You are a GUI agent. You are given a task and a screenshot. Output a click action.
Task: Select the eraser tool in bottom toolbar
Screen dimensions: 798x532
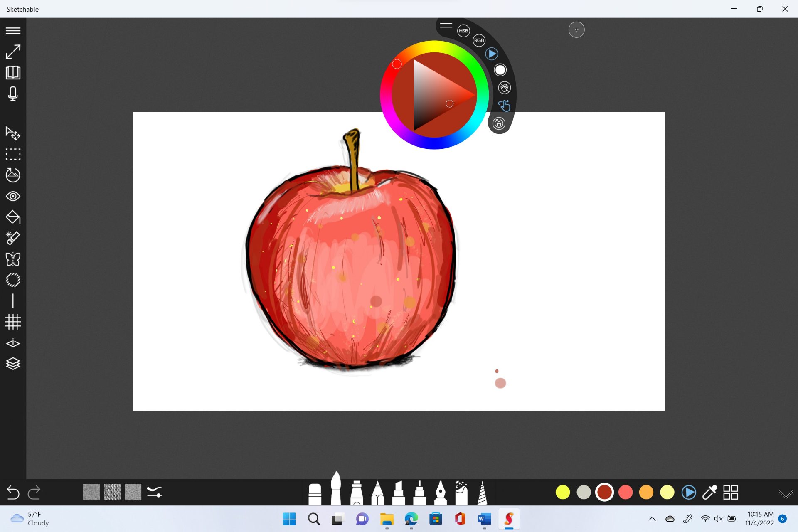click(x=315, y=494)
